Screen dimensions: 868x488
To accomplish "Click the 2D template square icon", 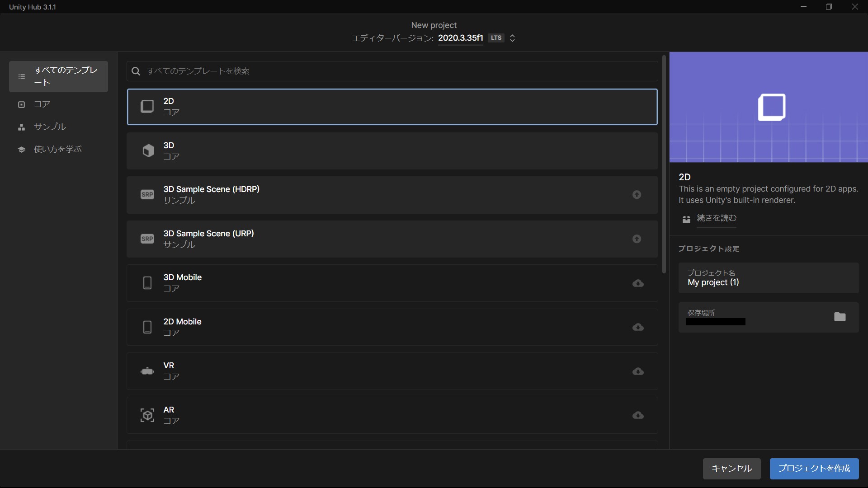I will 147,106.
